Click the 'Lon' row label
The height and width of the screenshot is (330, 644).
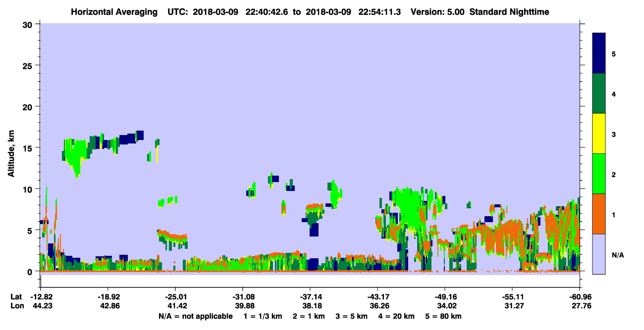point(16,306)
